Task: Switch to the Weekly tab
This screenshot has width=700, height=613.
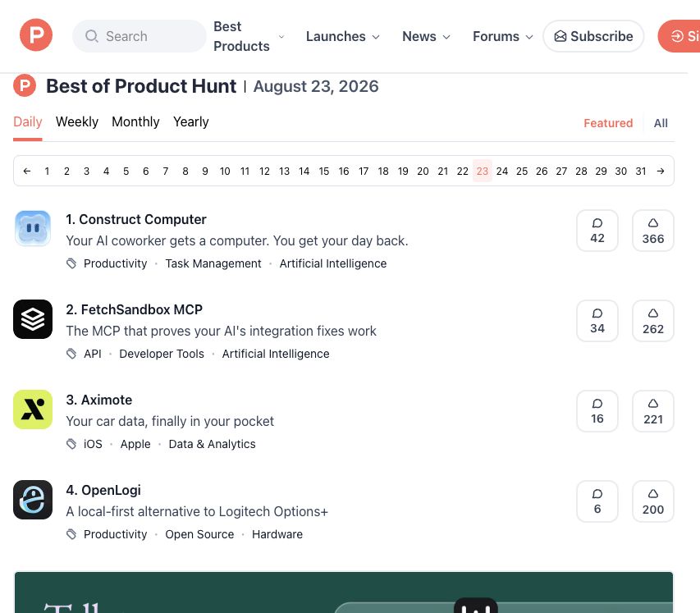Action: point(77,122)
